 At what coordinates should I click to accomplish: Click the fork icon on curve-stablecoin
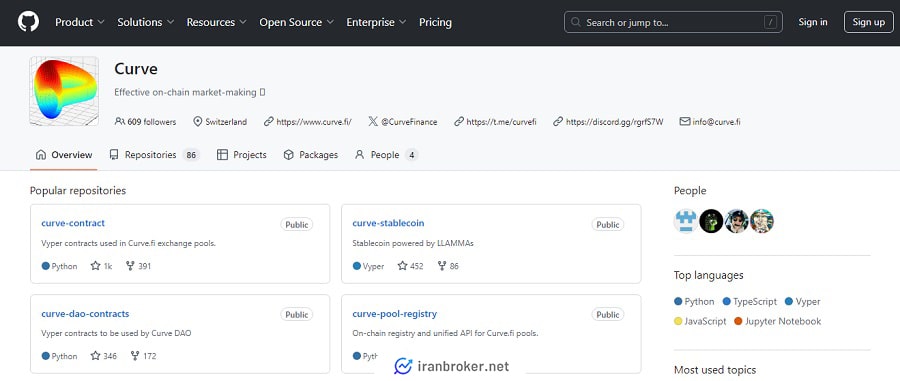click(442, 266)
